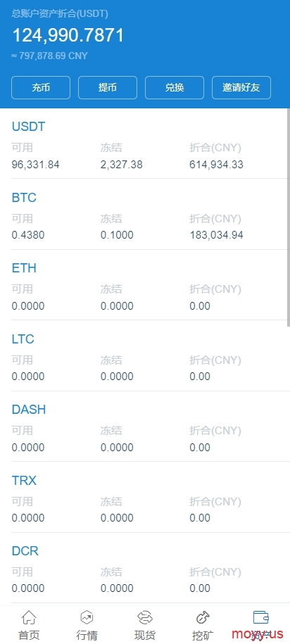Screen dimensions: 290x644
Task: Tap the wallet assets icon
Action: point(261,617)
